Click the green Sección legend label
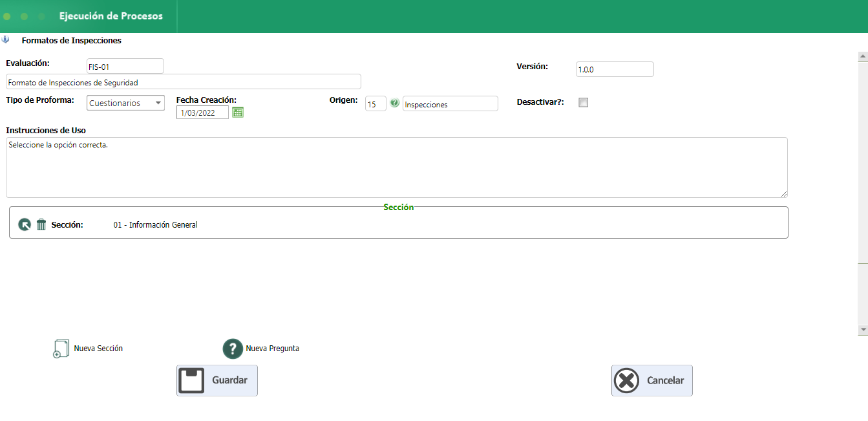The width and height of the screenshot is (868, 421). coord(399,207)
